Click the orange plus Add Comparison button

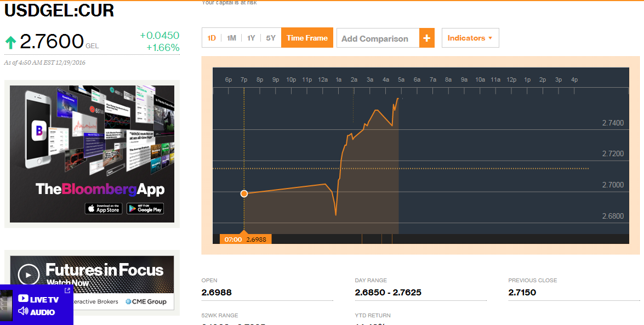(x=427, y=38)
